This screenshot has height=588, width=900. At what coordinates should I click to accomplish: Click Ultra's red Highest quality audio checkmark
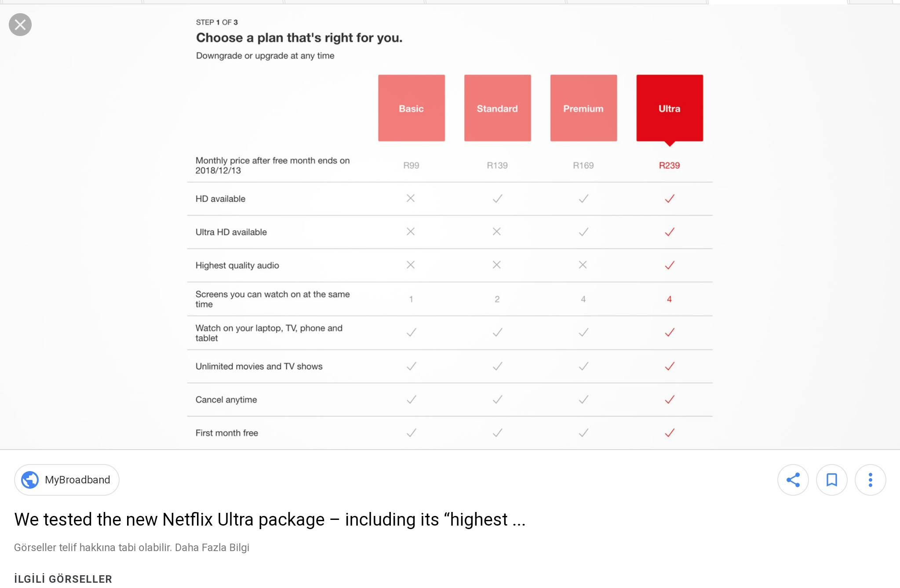[669, 265]
